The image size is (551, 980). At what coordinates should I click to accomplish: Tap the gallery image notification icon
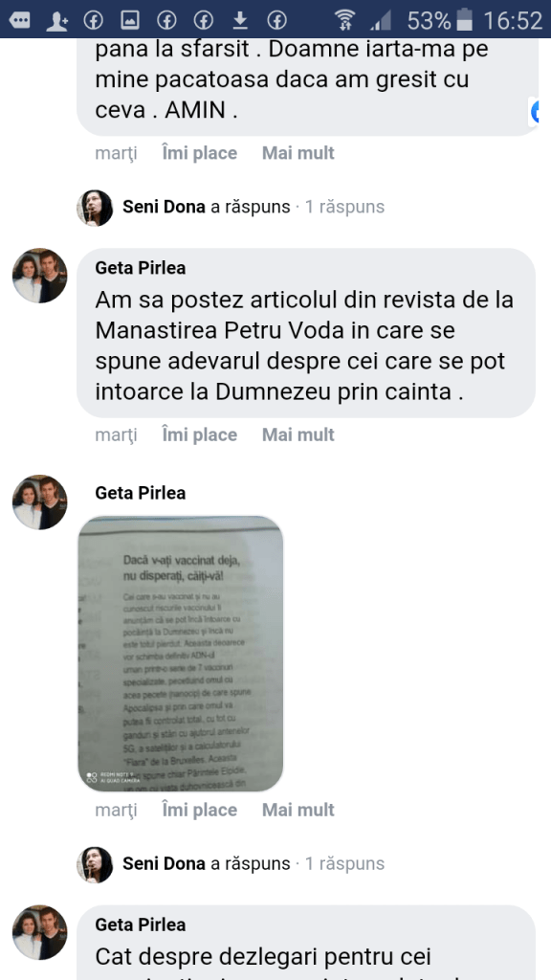pyautogui.click(x=130, y=21)
